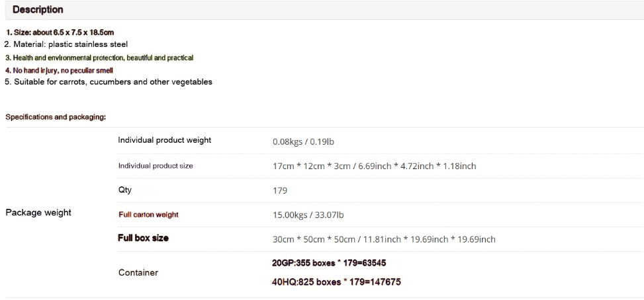Image resolution: width=644 pixels, height=300 pixels.
Task: Click the 15.00kgs / 33.07lb value
Action: [x=308, y=215]
